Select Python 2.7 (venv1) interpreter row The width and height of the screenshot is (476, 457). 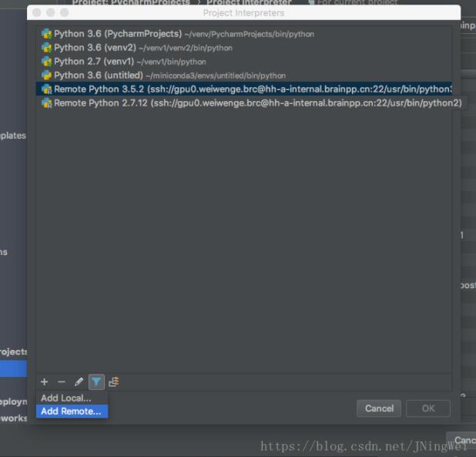coord(244,62)
